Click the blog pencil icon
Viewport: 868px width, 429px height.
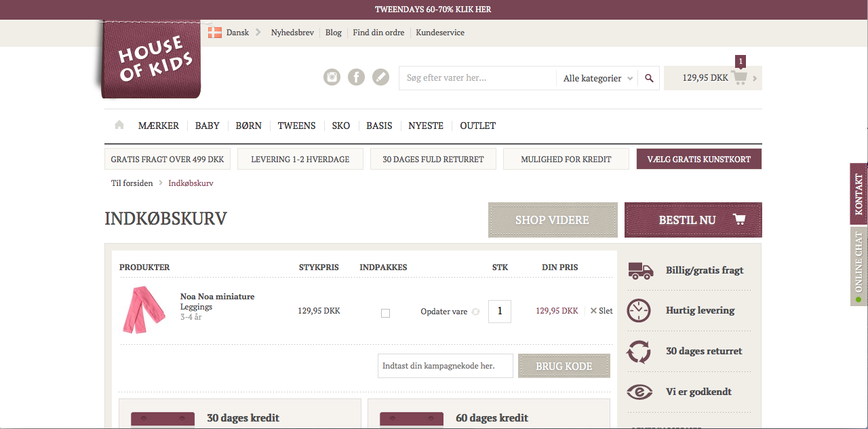pos(381,77)
